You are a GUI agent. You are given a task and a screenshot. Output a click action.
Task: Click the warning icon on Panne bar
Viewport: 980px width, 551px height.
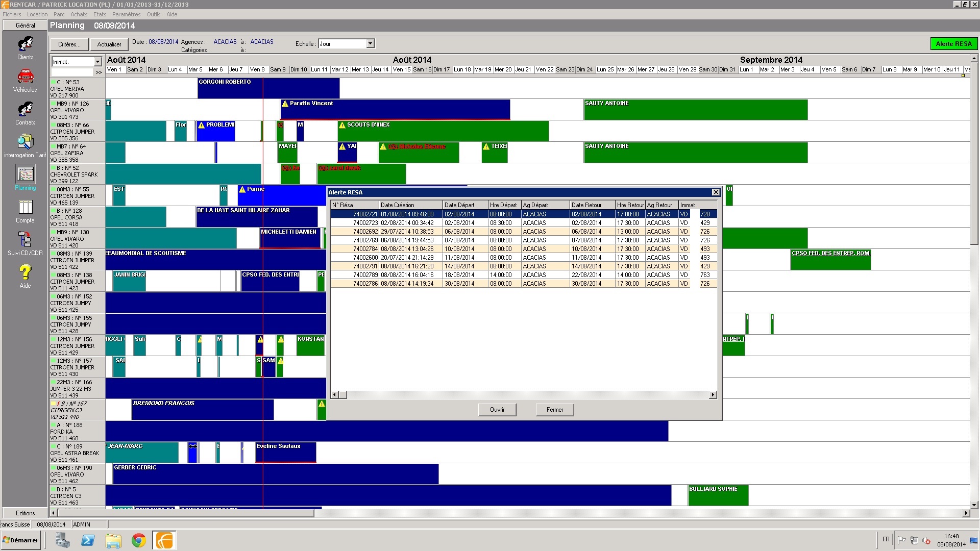[242, 189]
